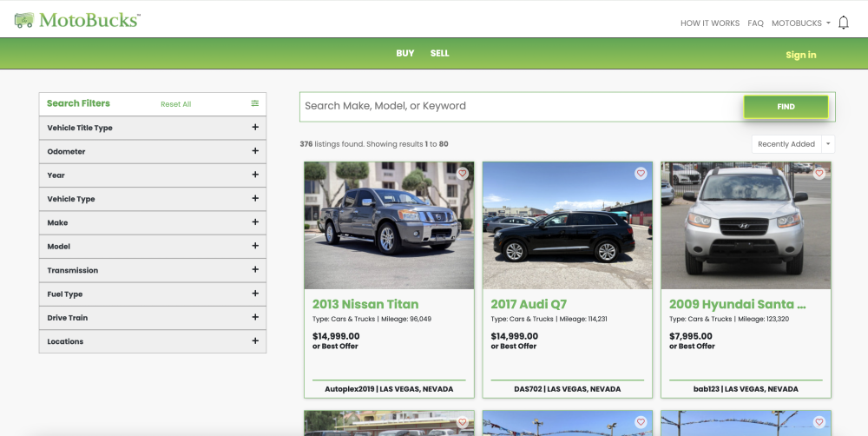The height and width of the screenshot is (436, 868).
Task: Expand the Odometer filter
Action: click(153, 151)
